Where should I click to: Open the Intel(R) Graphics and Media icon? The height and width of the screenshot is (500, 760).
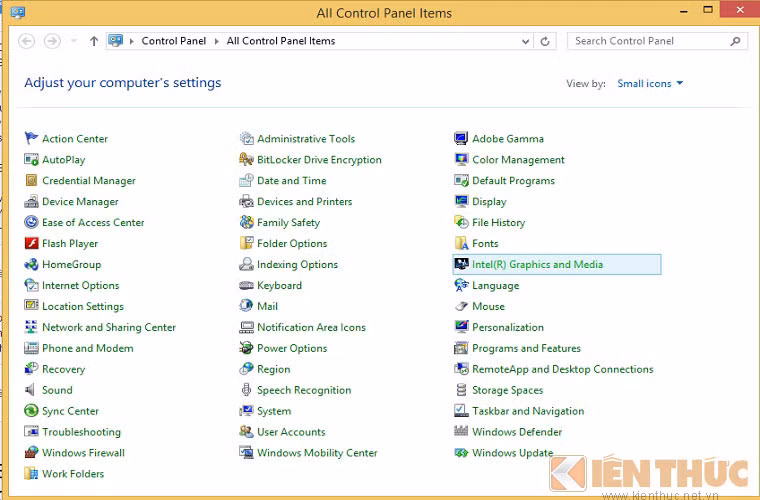click(x=461, y=265)
